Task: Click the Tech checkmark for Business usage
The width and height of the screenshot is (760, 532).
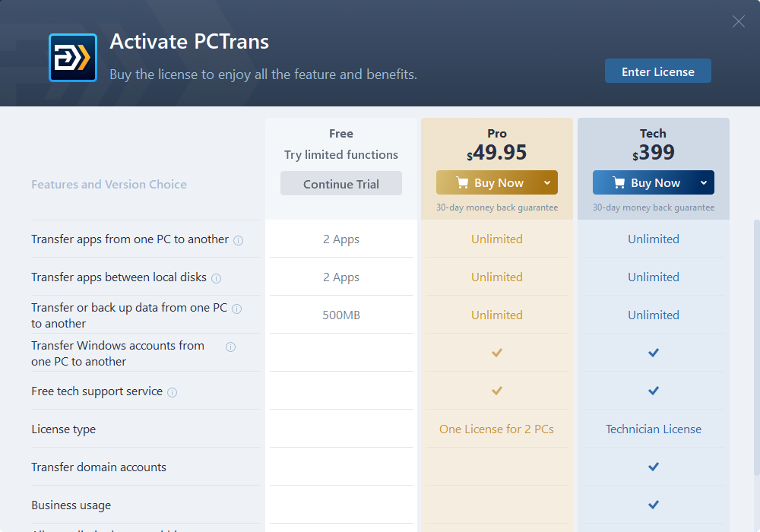Action: (654, 505)
